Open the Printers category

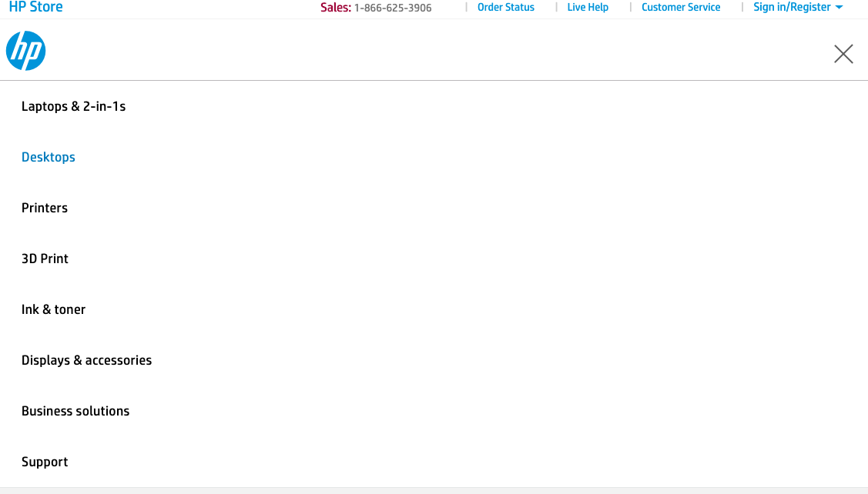(x=45, y=208)
